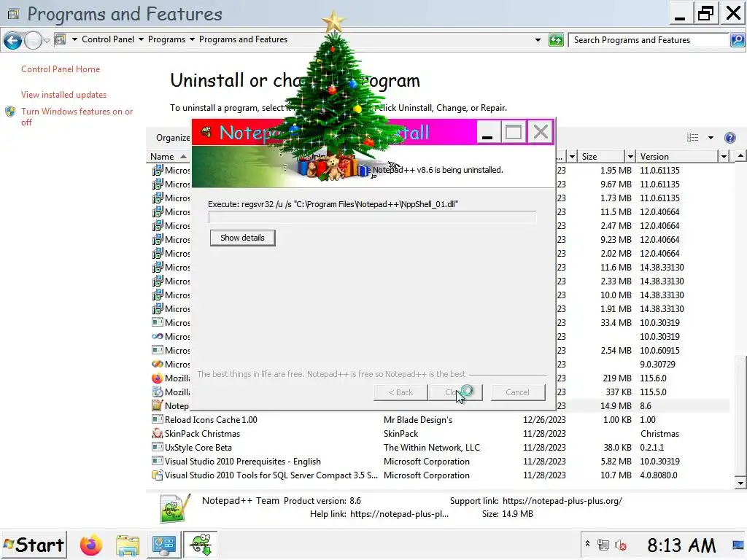Image resolution: width=747 pixels, height=560 pixels.
Task: Open the file explorer taskbar icon
Action: 127,545
